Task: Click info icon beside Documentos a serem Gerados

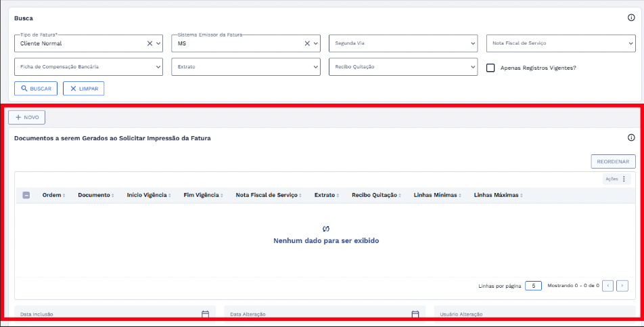Action: click(631, 137)
